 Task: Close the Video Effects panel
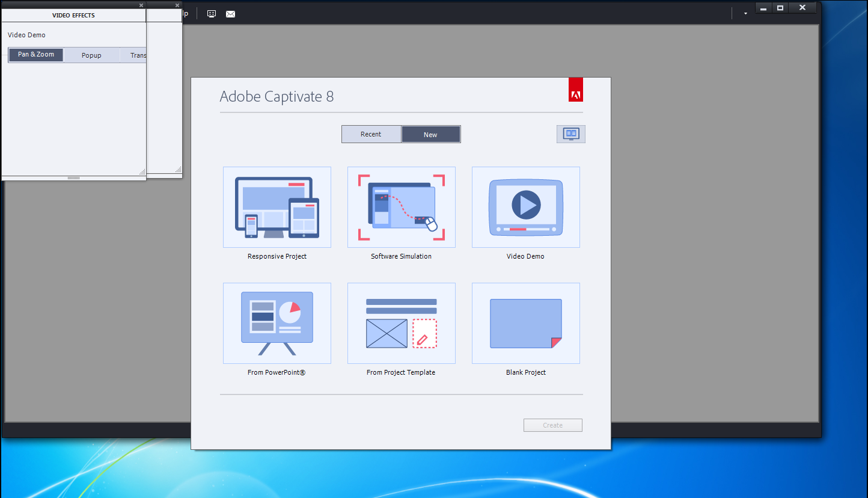(141, 5)
